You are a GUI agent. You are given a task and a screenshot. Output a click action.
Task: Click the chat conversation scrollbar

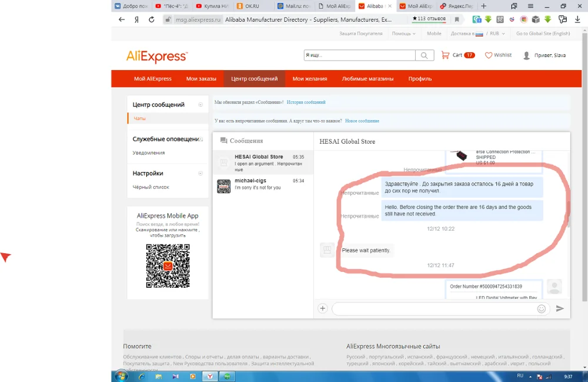pyautogui.click(x=569, y=214)
